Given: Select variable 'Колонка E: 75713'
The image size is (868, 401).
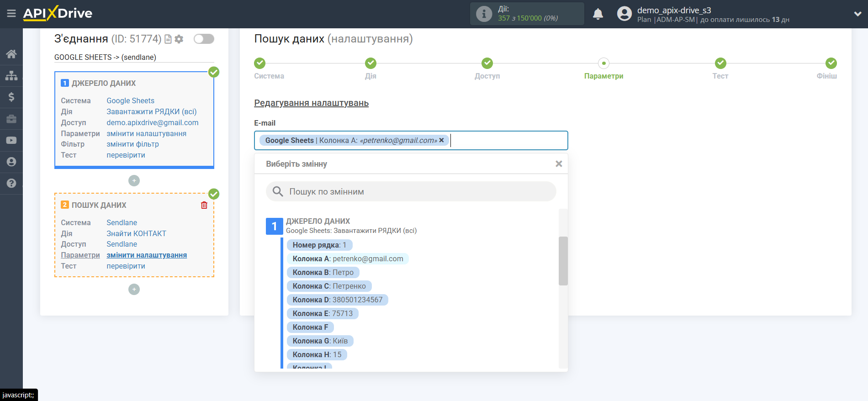Looking at the screenshot, I should coord(323,314).
